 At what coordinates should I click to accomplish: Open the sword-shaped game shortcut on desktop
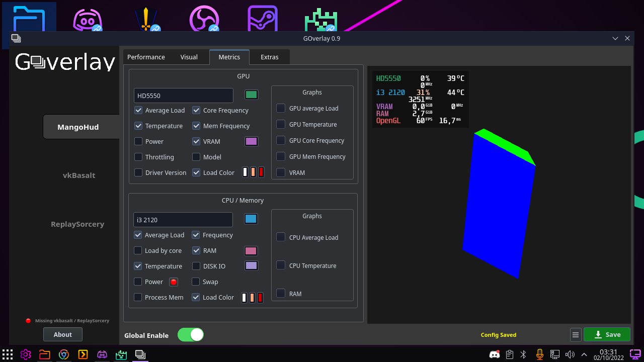[x=147, y=19]
